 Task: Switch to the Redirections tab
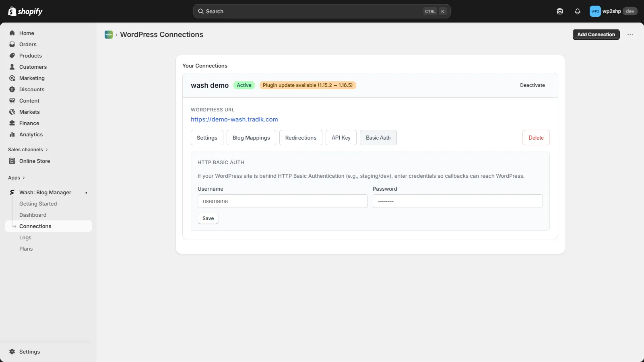[x=301, y=138]
